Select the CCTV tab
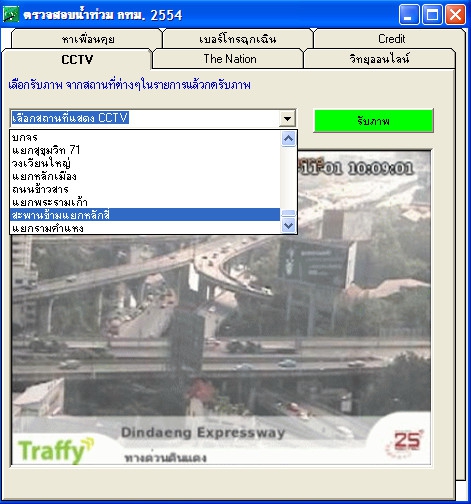Image resolution: width=471 pixels, height=504 pixels. (77, 59)
